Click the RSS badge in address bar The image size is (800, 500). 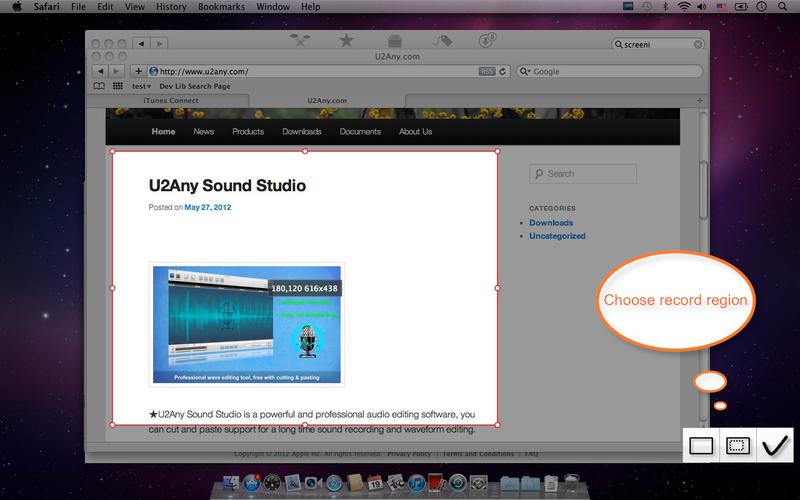pyautogui.click(x=487, y=71)
